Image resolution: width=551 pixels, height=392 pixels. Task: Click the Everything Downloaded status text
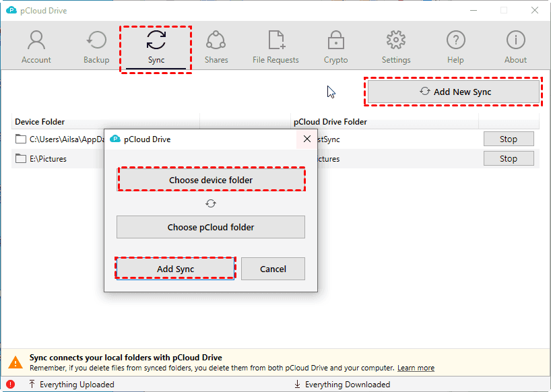coord(348,385)
